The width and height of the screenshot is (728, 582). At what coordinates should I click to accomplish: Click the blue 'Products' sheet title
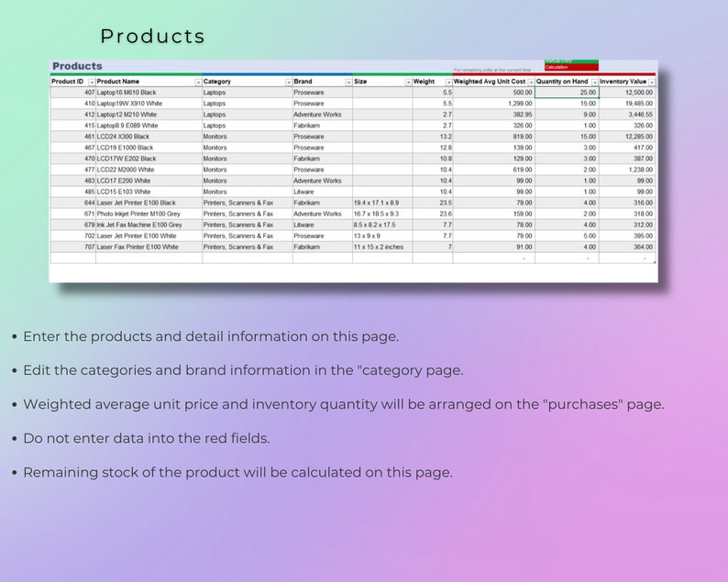[x=77, y=66]
